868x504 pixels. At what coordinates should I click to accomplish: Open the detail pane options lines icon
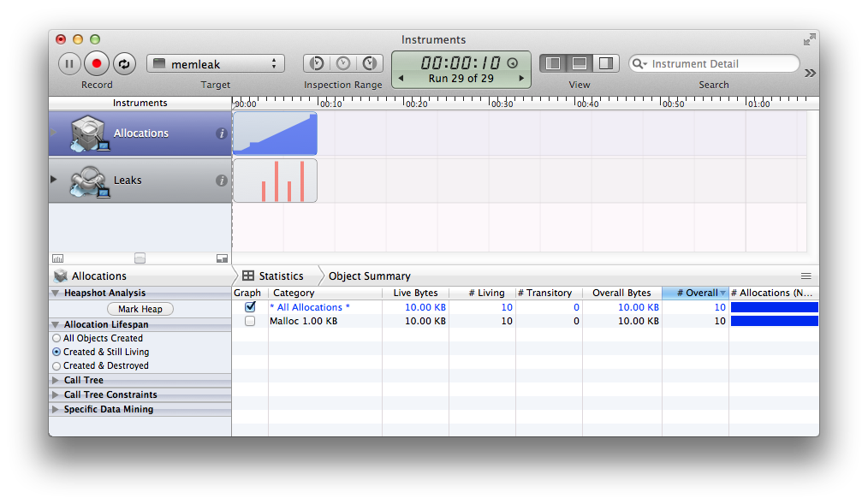[806, 276]
